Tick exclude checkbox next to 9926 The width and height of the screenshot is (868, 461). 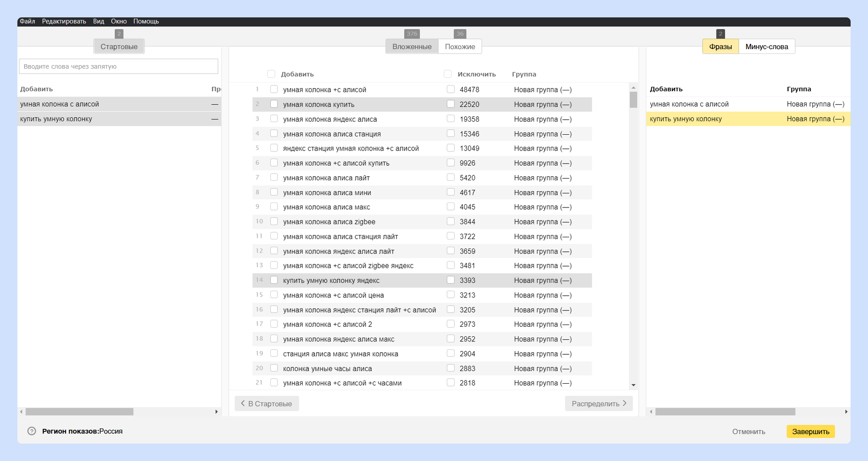pyautogui.click(x=451, y=163)
